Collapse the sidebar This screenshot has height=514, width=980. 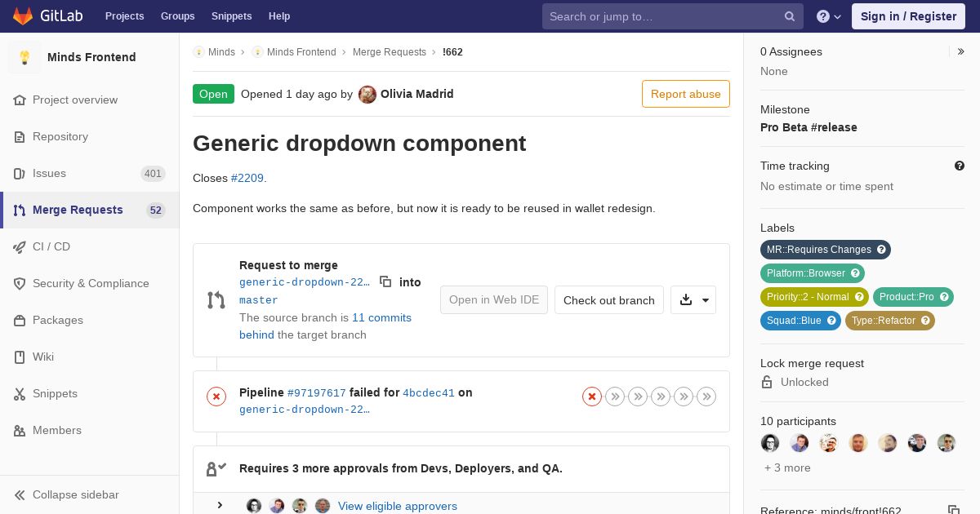[x=75, y=494]
